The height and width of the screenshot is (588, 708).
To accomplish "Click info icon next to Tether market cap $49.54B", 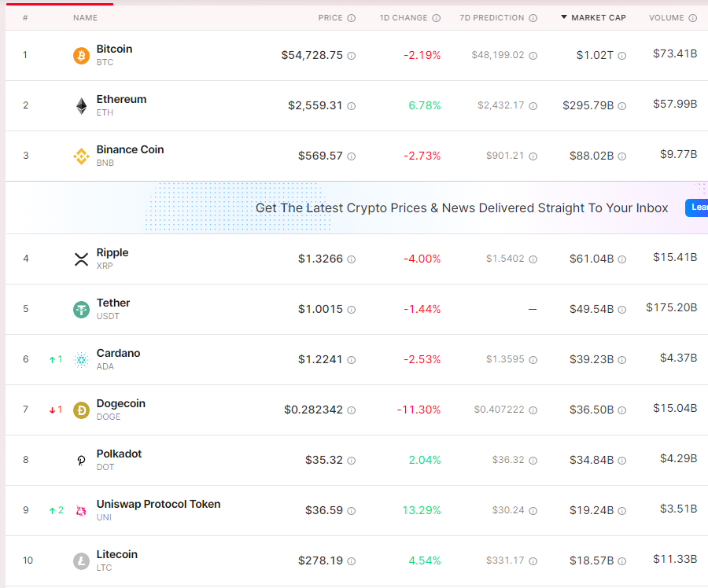I will (x=621, y=310).
